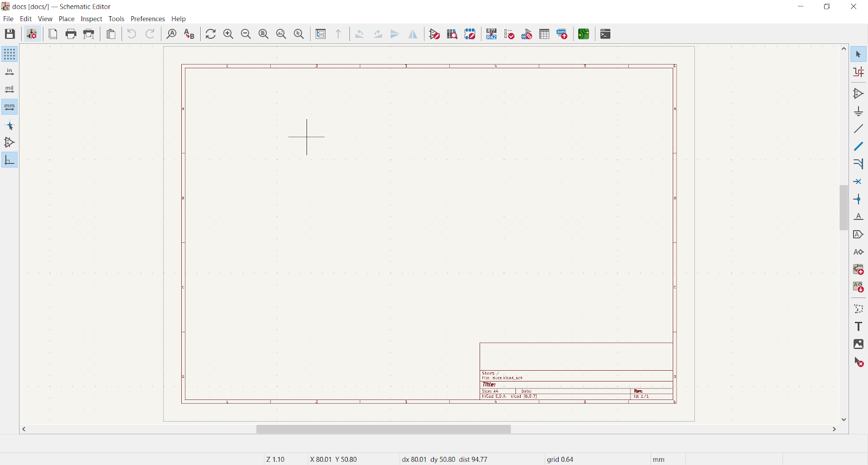This screenshot has width=868, height=465.
Task: Switch units to mils
Action: click(9, 89)
